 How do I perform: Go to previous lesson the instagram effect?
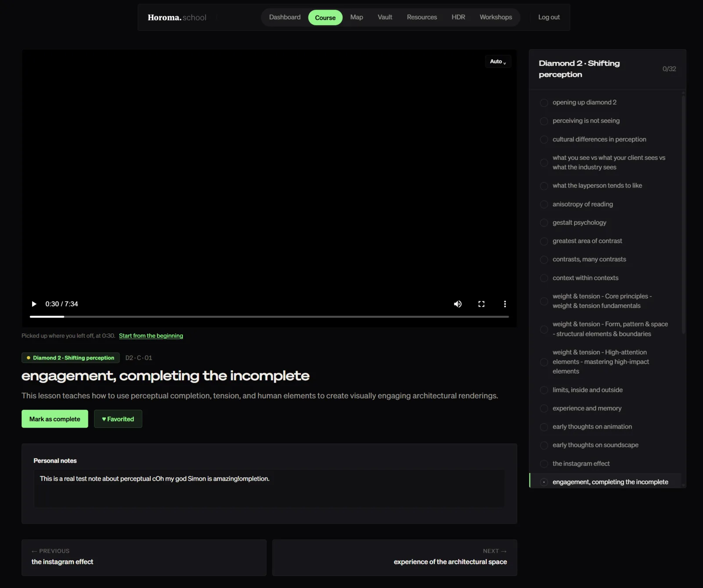pyautogui.click(x=144, y=557)
